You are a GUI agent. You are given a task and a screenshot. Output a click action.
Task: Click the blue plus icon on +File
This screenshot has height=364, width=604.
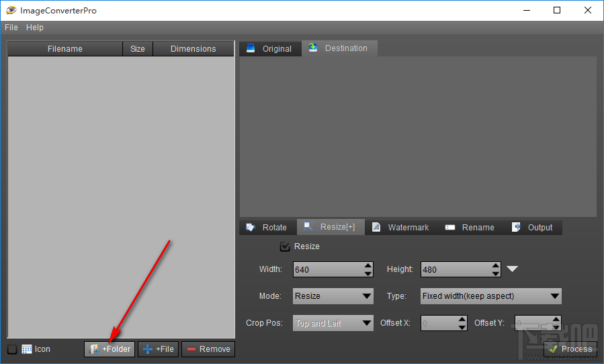pyautogui.click(x=148, y=349)
